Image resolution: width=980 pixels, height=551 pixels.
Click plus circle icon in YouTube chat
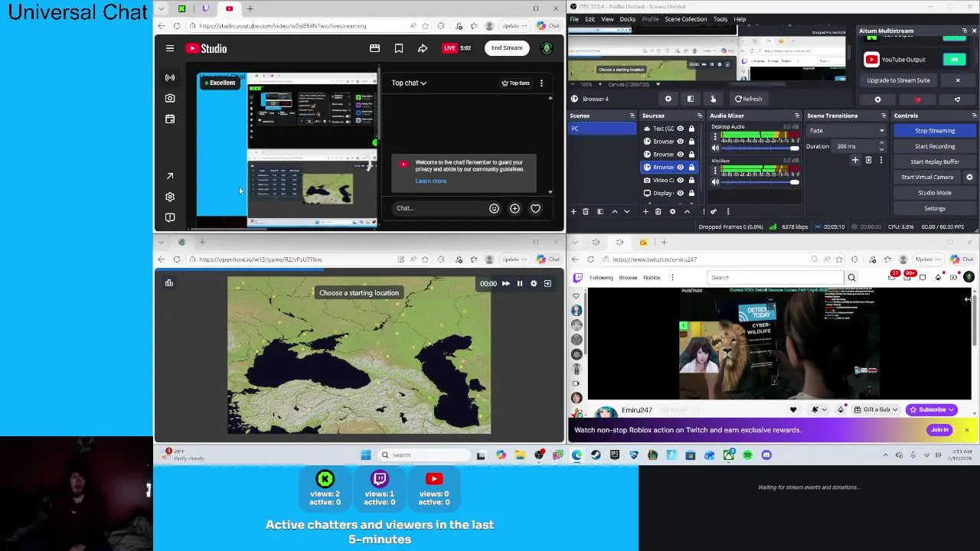coord(514,208)
